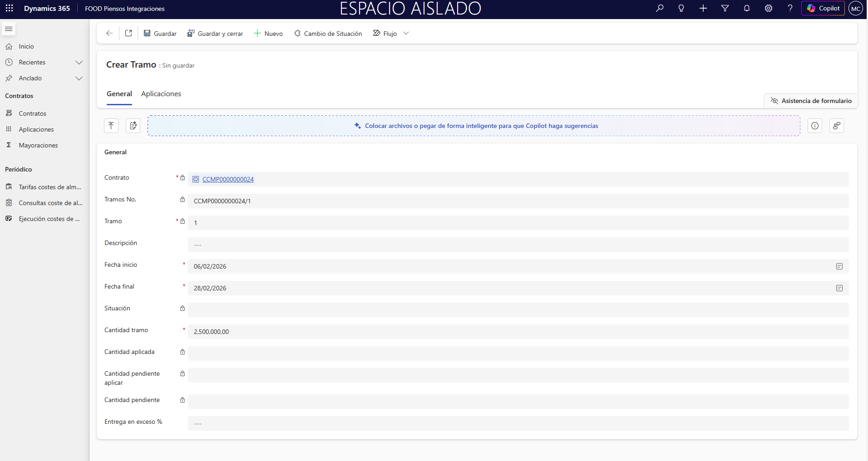The height and width of the screenshot is (461, 868).
Task: Expand the Anclado section
Action: point(79,78)
